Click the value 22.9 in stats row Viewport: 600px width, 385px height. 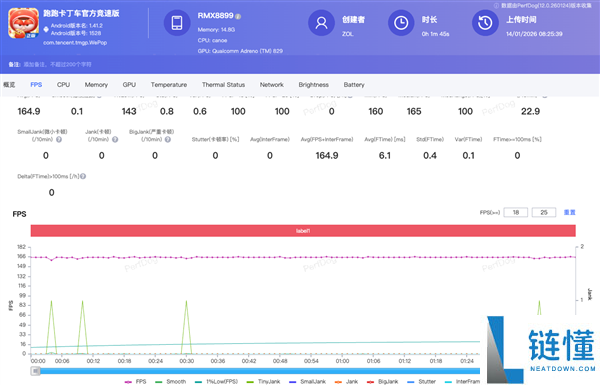(x=530, y=111)
